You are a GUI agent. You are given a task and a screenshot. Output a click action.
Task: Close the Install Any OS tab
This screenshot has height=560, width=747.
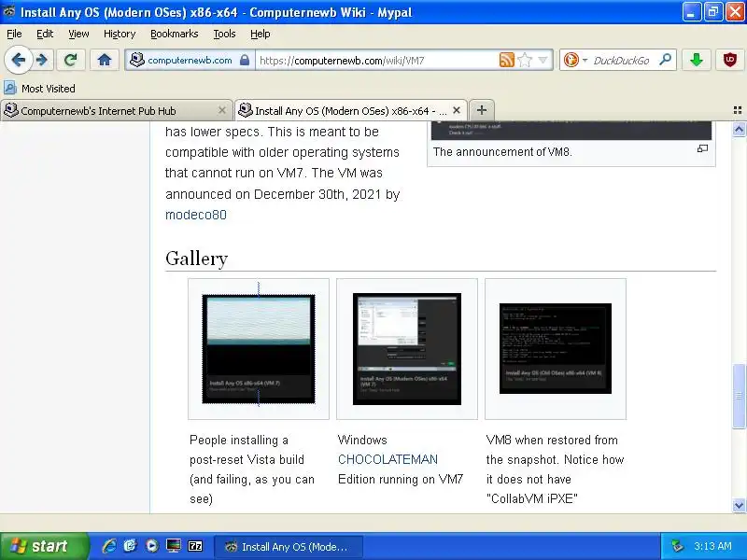[457, 110]
